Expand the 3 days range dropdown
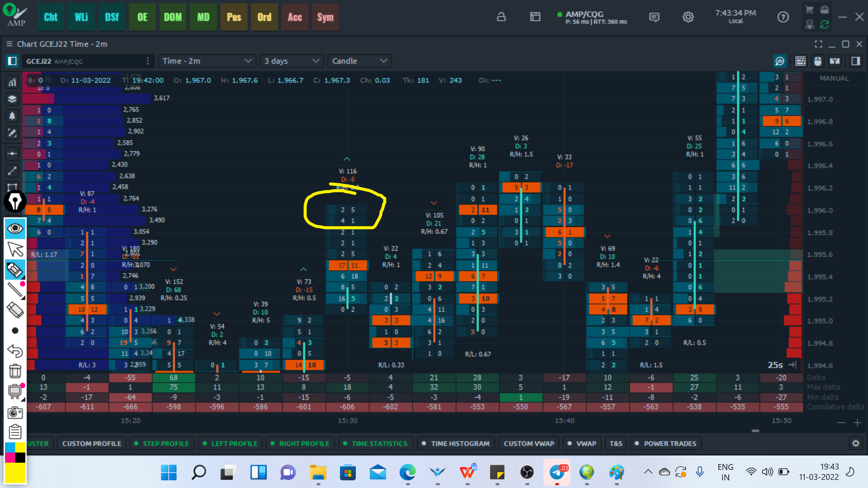Screen dimensions: 868x488 [292, 61]
